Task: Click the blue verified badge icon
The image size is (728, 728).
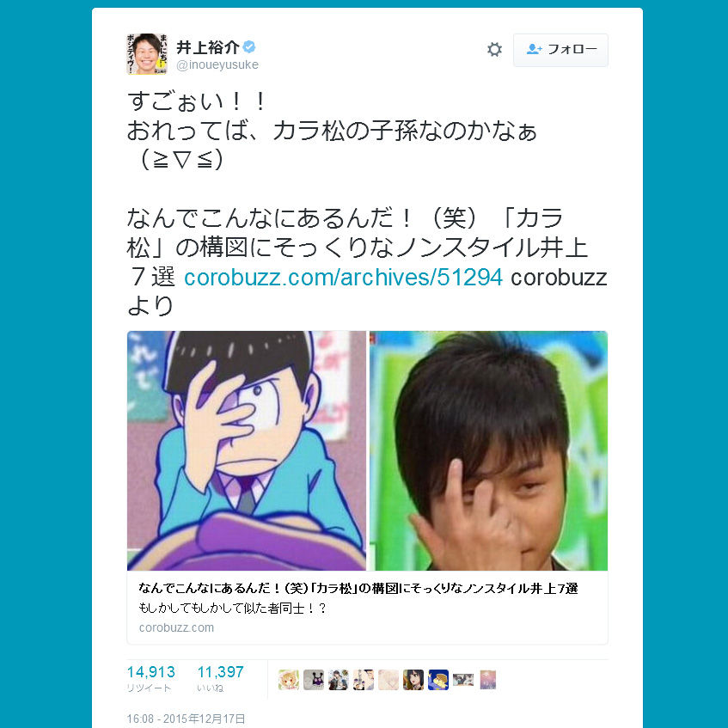Action: [x=249, y=47]
